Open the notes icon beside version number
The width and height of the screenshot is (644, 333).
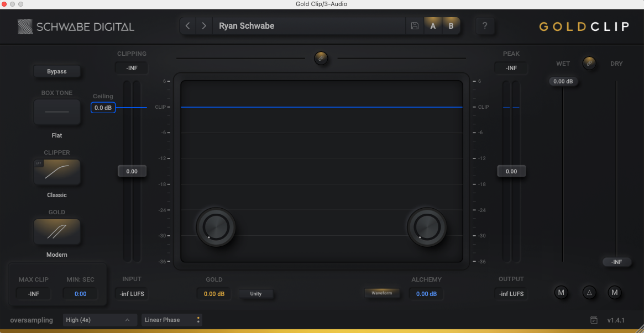coord(594,320)
